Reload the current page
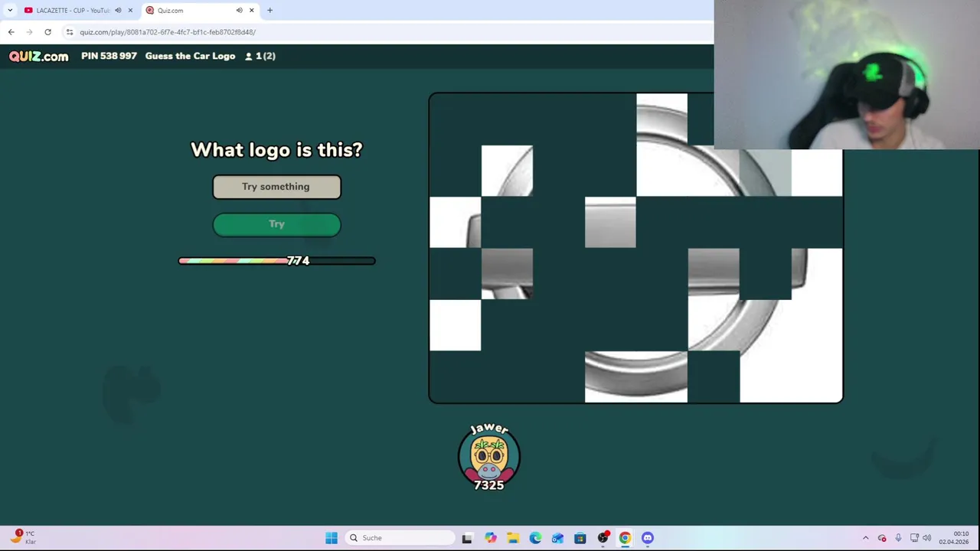Viewport: 980px width, 551px height. 47,32
